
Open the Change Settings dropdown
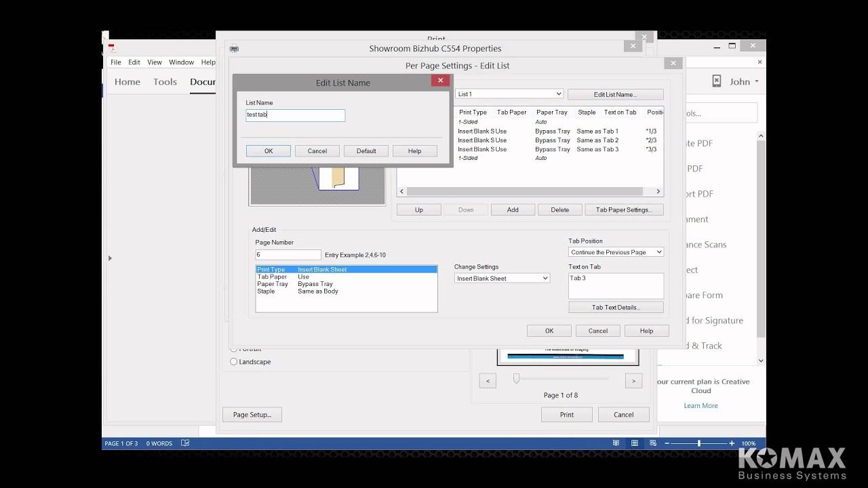click(502, 279)
